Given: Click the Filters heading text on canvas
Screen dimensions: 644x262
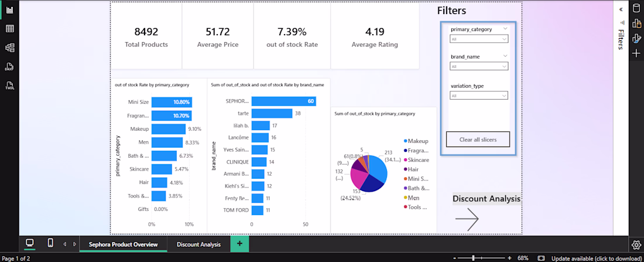Looking at the screenshot, I should pyautogui.click(x=451, y=11).
